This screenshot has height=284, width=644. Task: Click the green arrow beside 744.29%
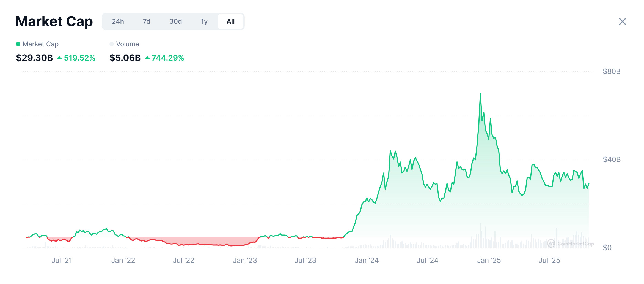pos(147,58)
